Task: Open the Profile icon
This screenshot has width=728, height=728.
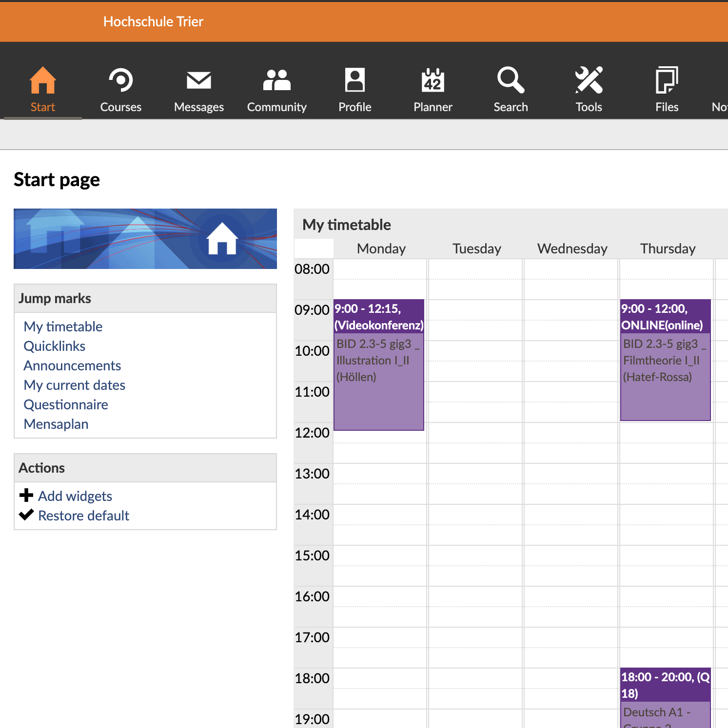Action: coord(354,80)
